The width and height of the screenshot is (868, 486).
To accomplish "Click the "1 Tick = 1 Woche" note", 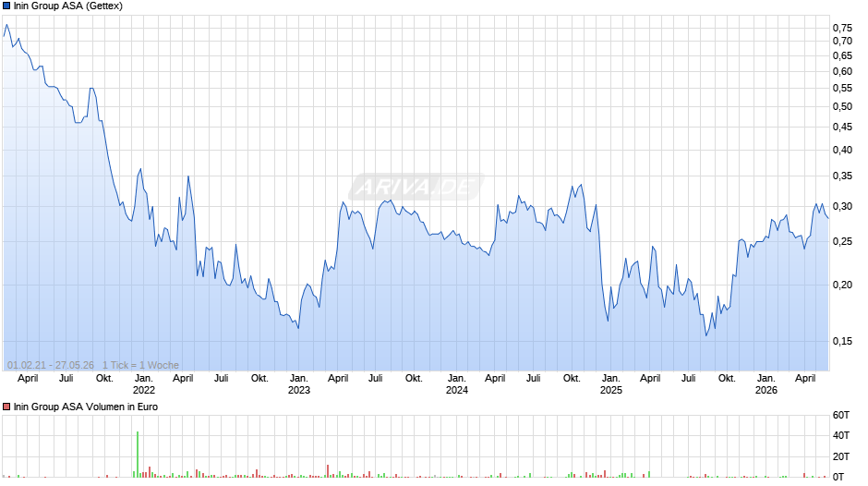I will 140,365.
